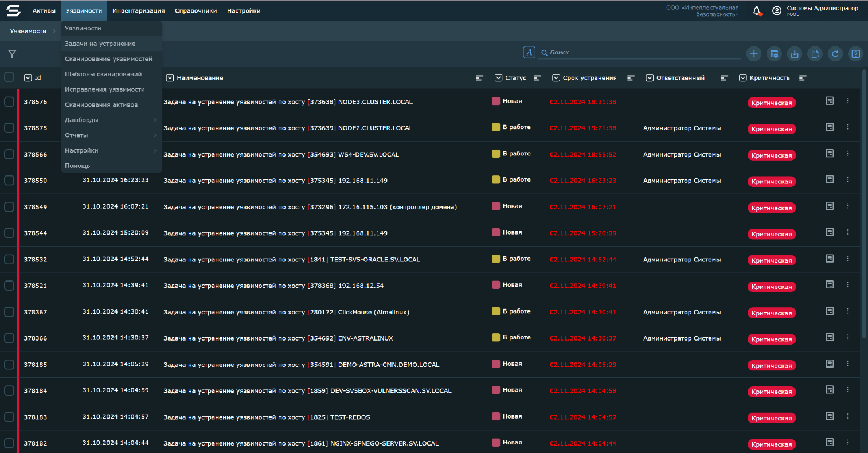The image size is (868, 453).
Task: Tick the checkbox for row 378575
Action: point(9,128)
